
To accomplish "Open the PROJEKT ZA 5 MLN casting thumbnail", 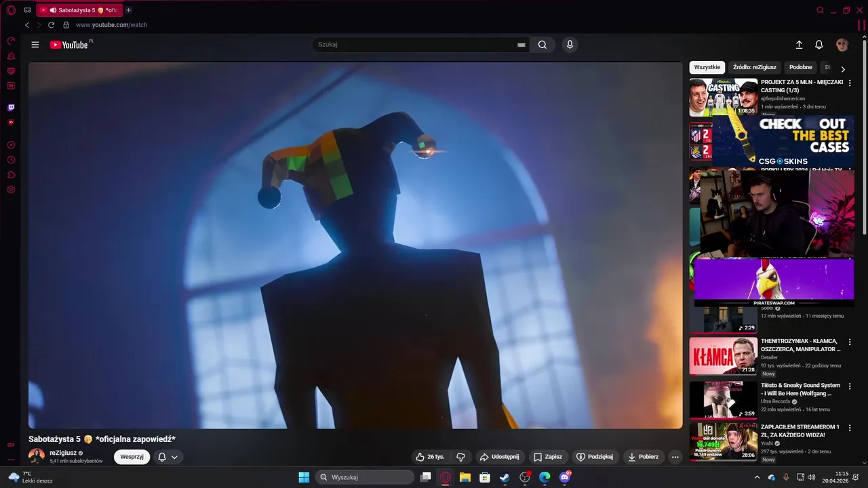I will [x=724, y=97].
